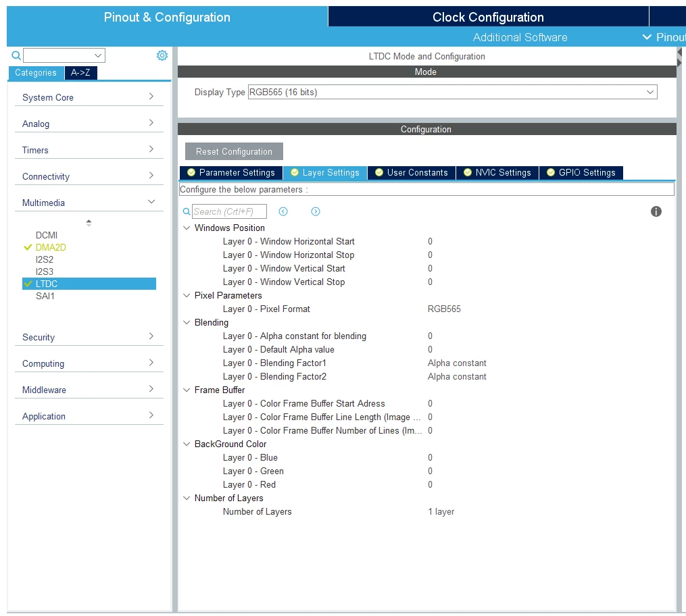Open the Display Type dropdown
This screenshot has height=616, width=686.
(x=452, y=93)
